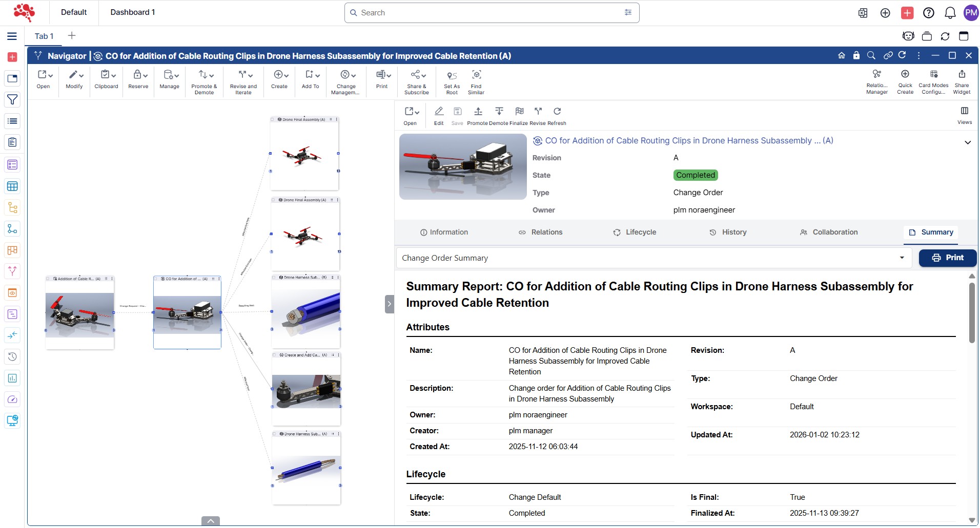Open the Change Order Summary dropdown
The height and width of the screenshot is (528, 980).
pyautogui.click(x=902, y=258)
